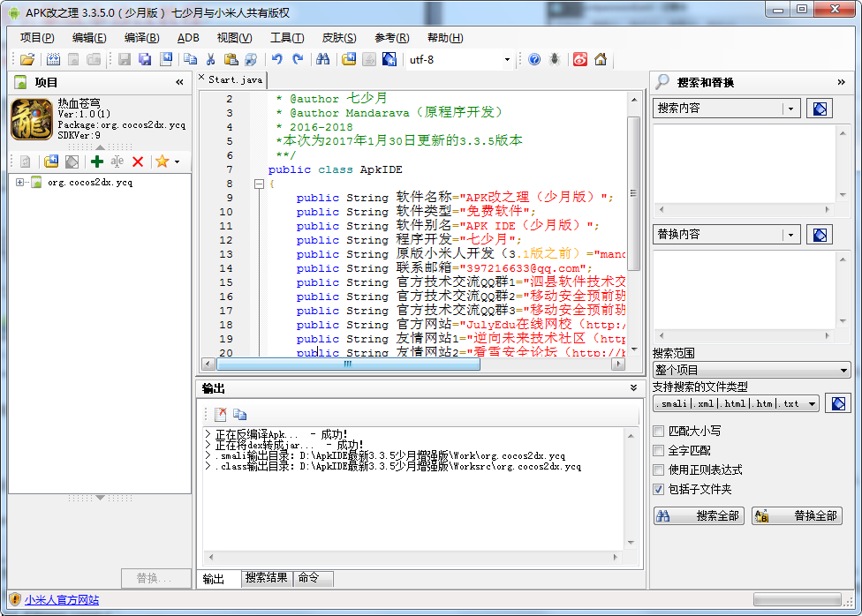
Task: Click the green plus add icon
Action: pos(97,162)
